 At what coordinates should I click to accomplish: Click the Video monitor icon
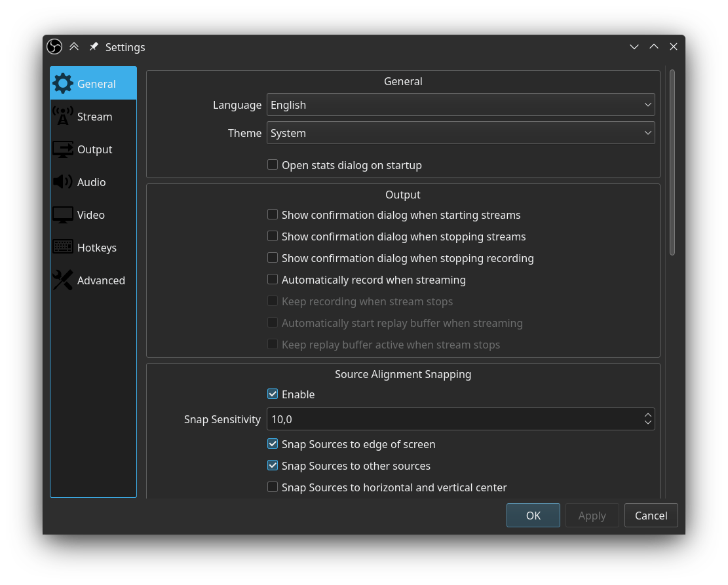pos(63,214)
